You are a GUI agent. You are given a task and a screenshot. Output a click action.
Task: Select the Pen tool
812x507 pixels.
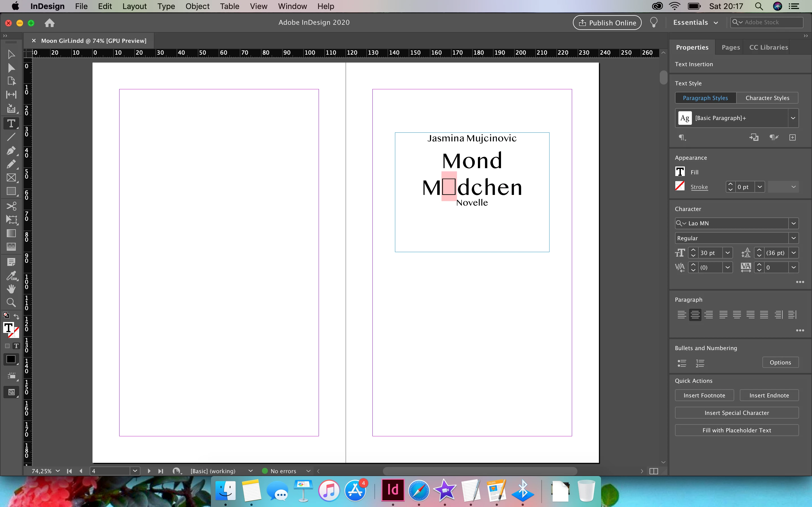tap(11, 150)
